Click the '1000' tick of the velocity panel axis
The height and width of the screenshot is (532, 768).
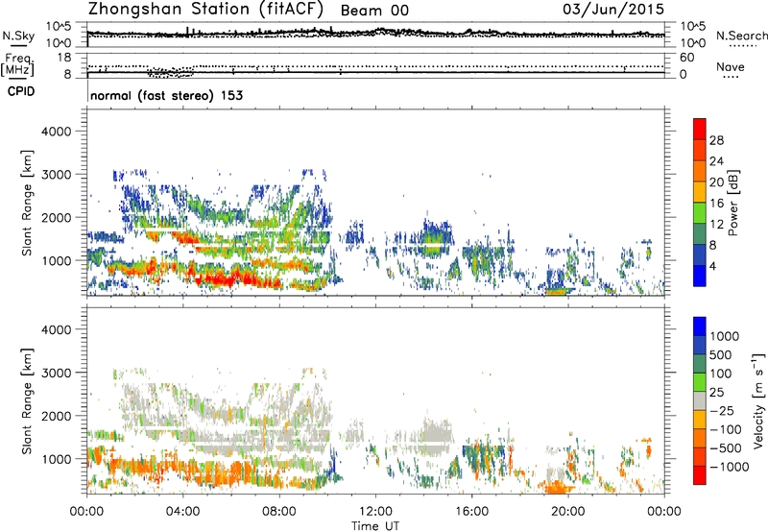56,459
